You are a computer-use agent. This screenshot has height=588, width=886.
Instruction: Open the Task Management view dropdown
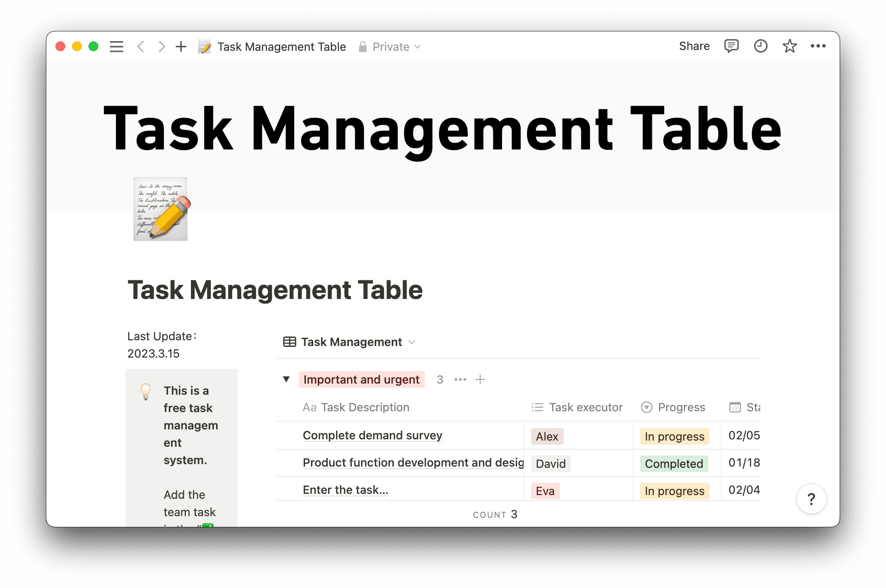412,342
